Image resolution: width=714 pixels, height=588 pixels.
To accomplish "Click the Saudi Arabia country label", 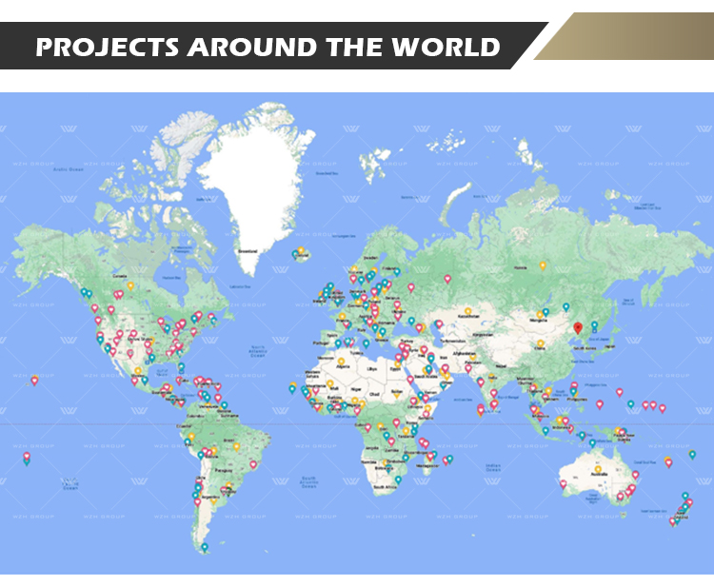I will (x=426, y=377).
